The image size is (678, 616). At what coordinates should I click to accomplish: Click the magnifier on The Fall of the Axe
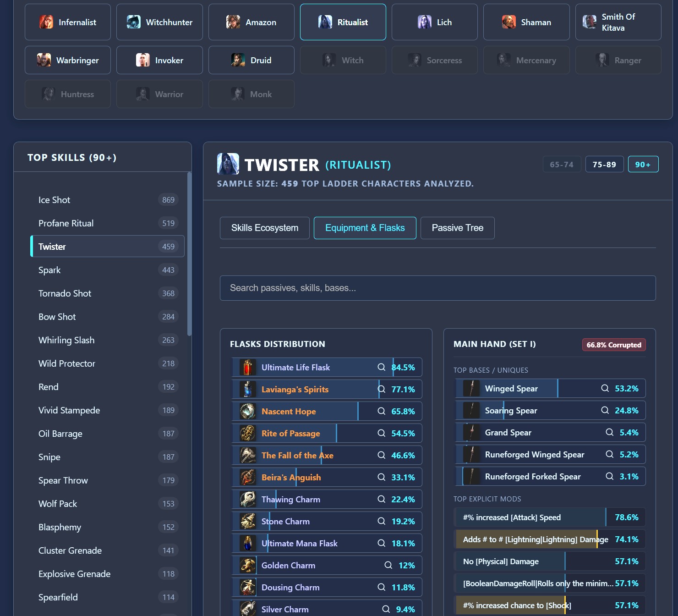(381, 455)
